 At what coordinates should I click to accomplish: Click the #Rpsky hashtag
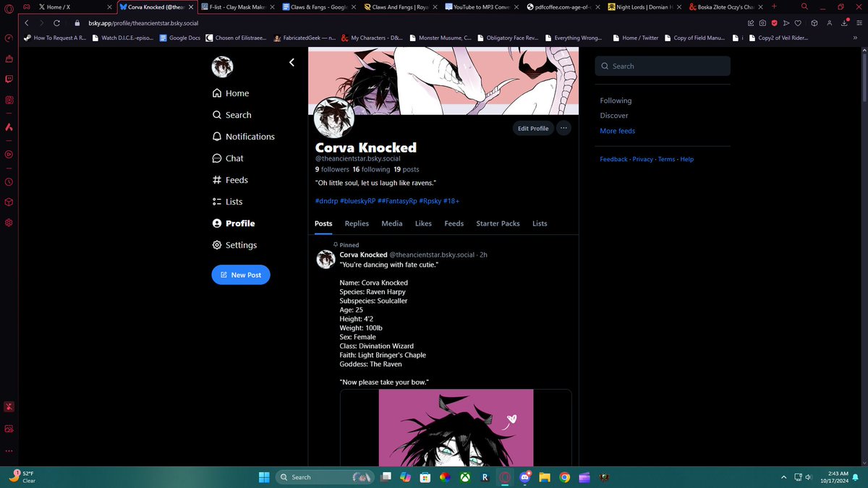[x=429, y=201]
